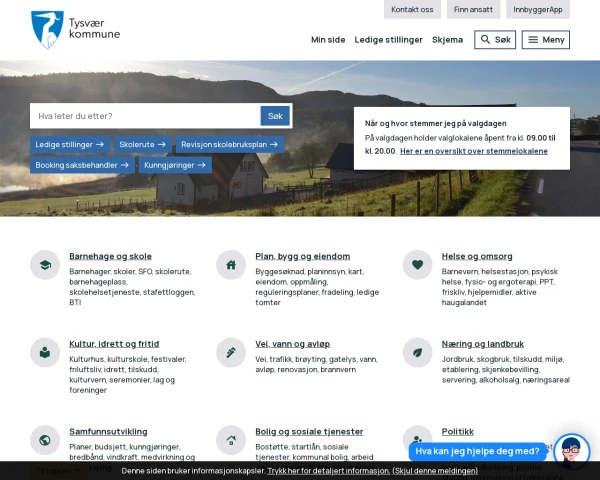Click the Næring og landbruk leaf icon

(x=417, y=353)
